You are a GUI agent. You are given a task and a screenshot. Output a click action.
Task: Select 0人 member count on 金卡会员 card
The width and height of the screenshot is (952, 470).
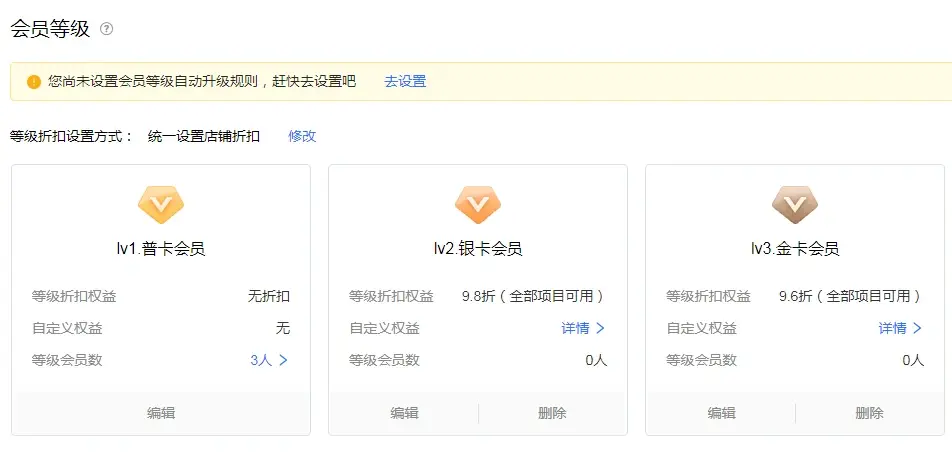[x=913, y=360]
